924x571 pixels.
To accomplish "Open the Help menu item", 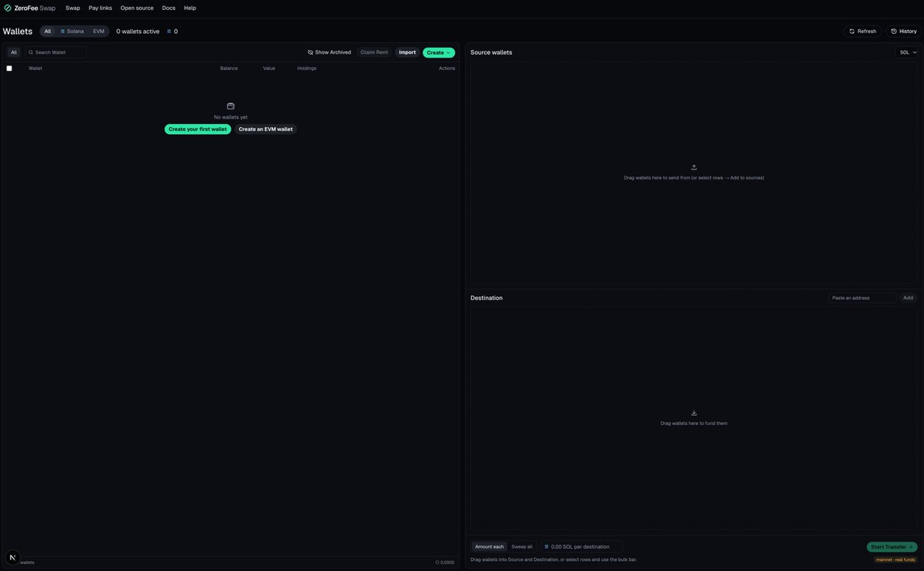I will coord(190,8).
